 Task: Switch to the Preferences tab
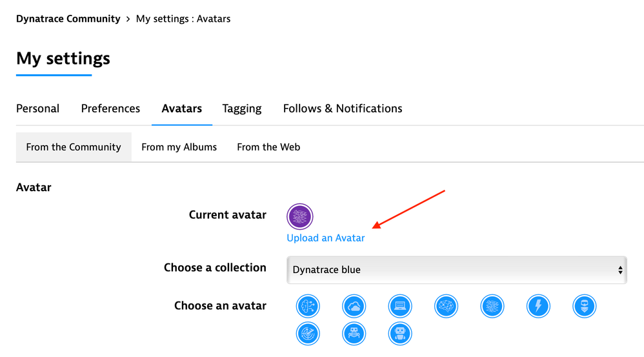pyautogui.click(x=110, y=108)
